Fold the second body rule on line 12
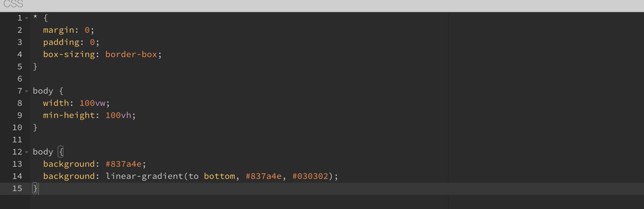 click(27, 152)
